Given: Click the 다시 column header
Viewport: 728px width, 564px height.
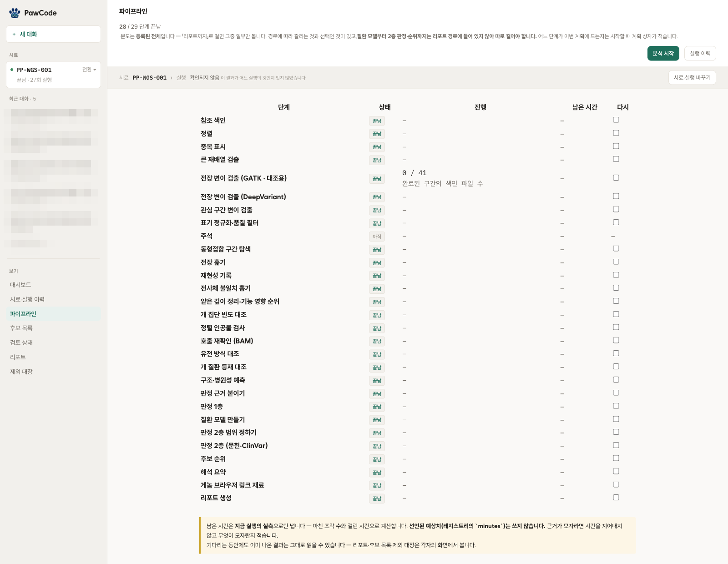Looking at the screenshot, I should click(x=623, y=107).
